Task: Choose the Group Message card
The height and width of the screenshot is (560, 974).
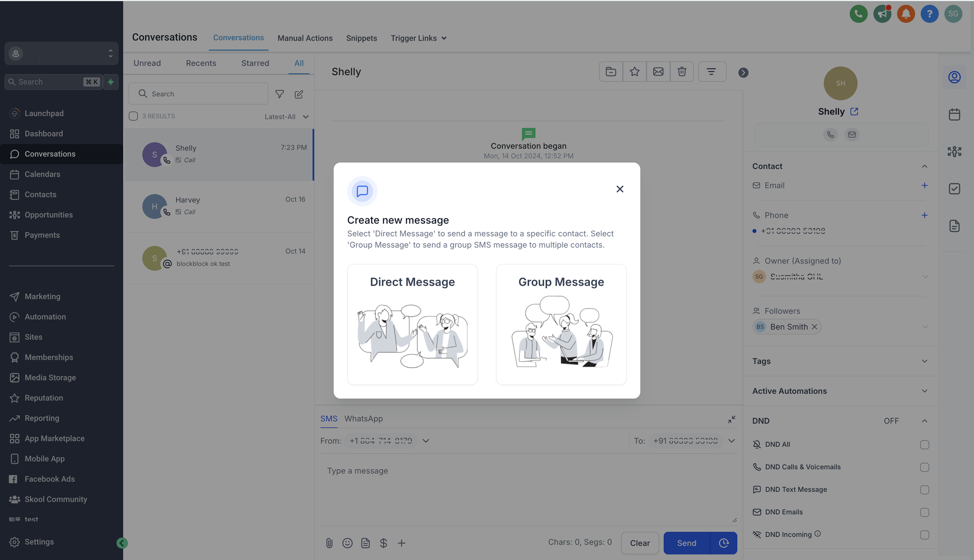Action: point(561,324)
